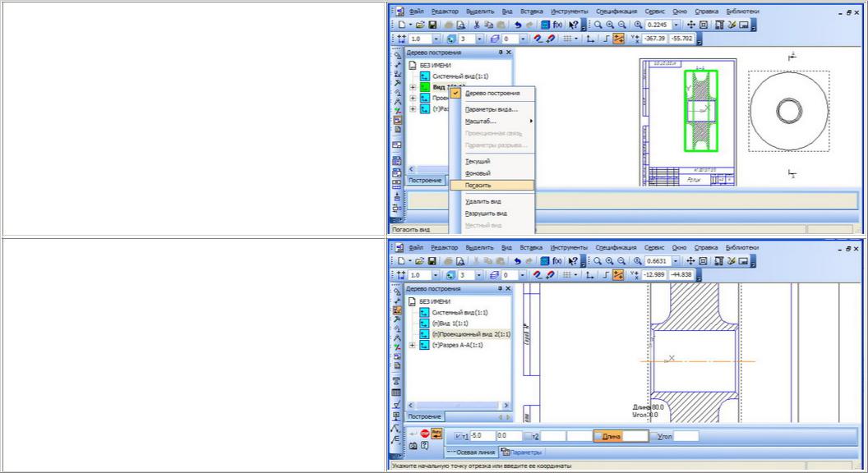Switch to the Параметры tab in the lower window
This screenshot has width=868, height=473.
click(x=521, y=452)
